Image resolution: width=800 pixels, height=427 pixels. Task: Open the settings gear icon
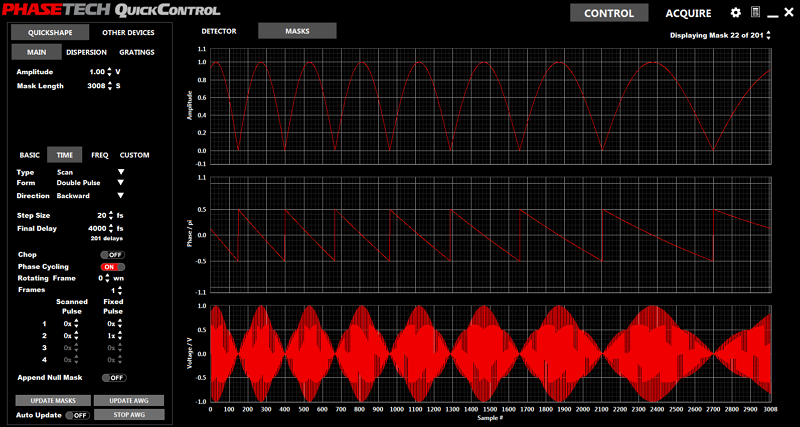coord(736,13)
